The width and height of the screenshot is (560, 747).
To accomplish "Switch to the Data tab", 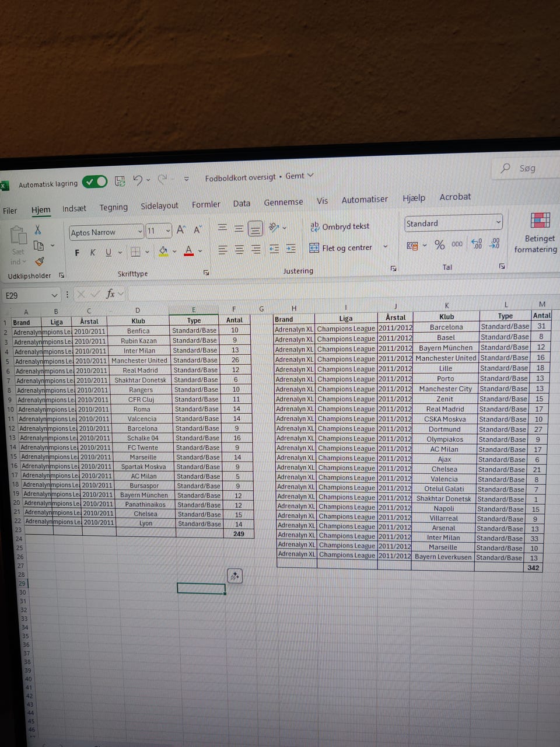I will pos(242,203).
